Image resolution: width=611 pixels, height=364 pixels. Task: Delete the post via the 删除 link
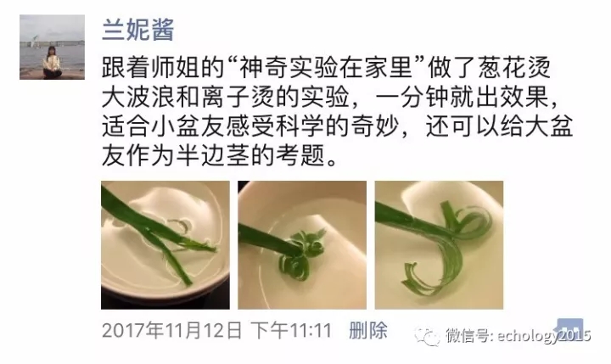tap(368, 330)
